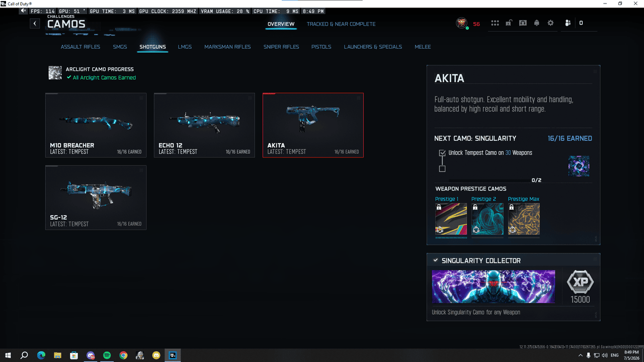644x362 pixels.
Task: Select the M10 Breacher weapon card
Action: pos(96,125)
